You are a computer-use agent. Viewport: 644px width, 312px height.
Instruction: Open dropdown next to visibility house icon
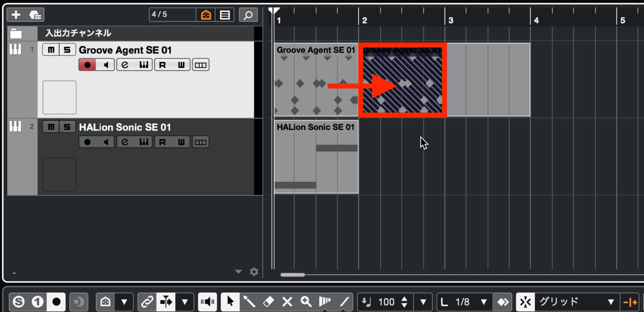tap(124, 301)
